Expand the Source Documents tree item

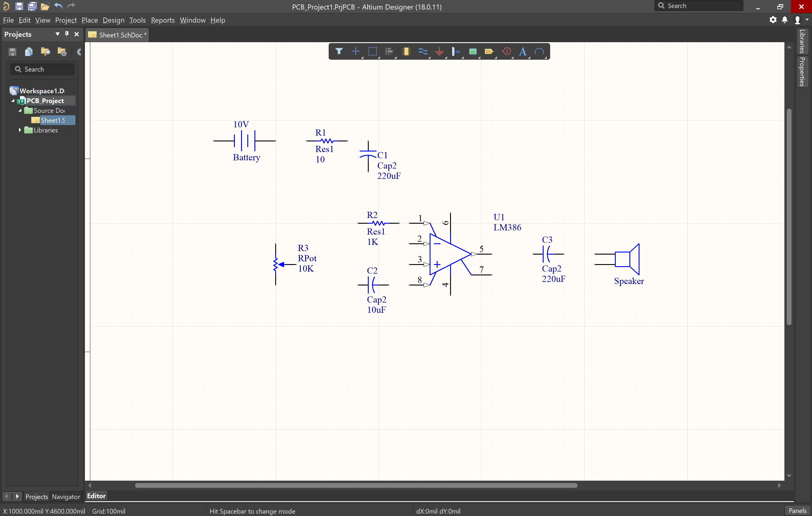[21, 110]
